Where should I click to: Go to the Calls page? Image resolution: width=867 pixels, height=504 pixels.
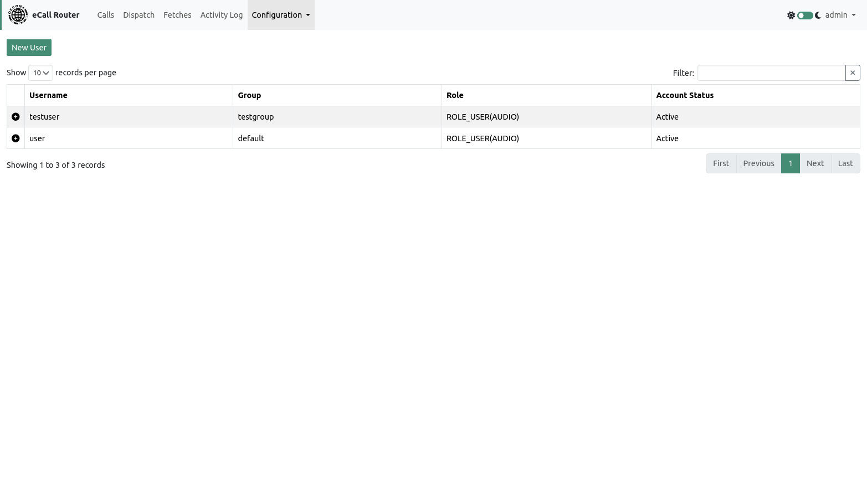[105, 15]
